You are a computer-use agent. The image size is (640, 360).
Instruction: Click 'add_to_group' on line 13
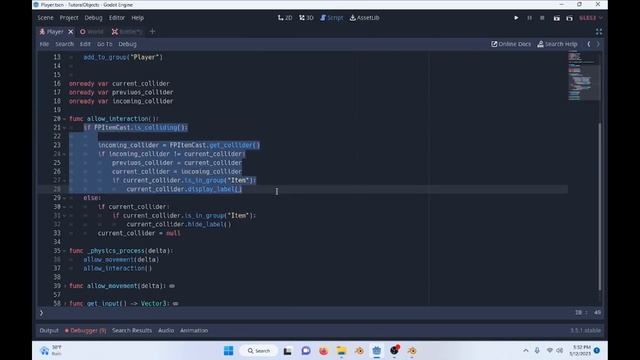pos(105,58)
